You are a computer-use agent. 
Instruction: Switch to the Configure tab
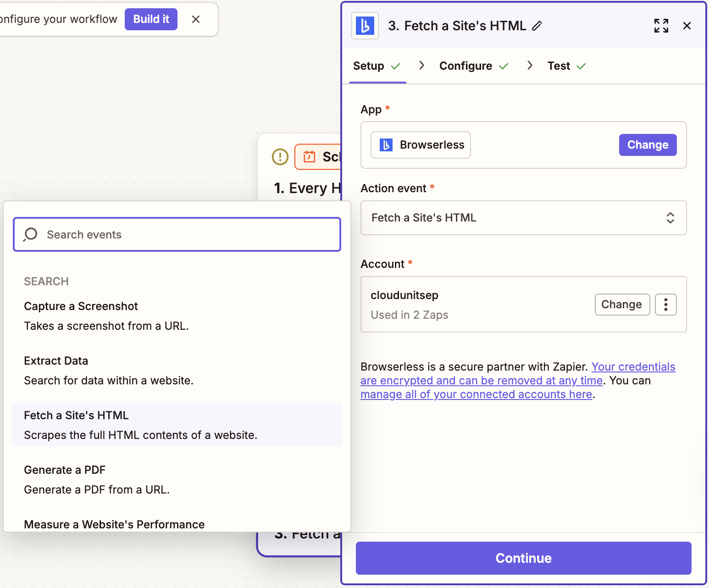point(466,66)
